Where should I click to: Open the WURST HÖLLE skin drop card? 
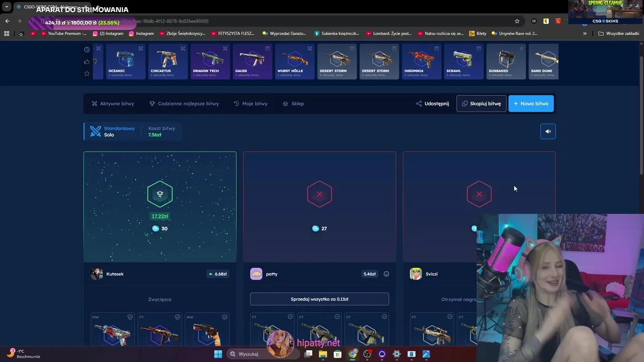coord(294,61)
